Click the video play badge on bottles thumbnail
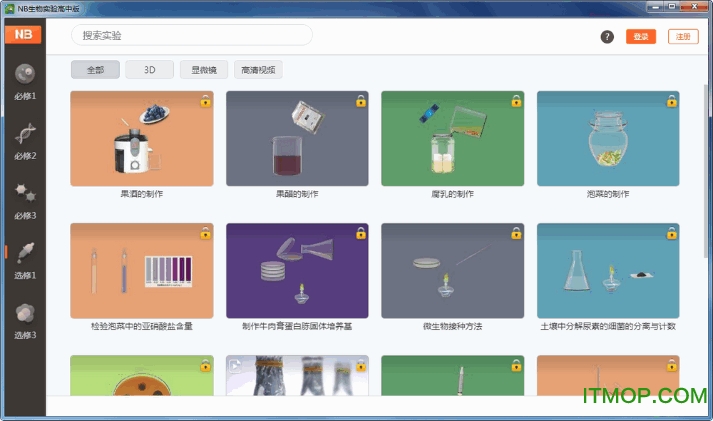The height and width of the screenshot is (421, 713). tap(235, 366)
